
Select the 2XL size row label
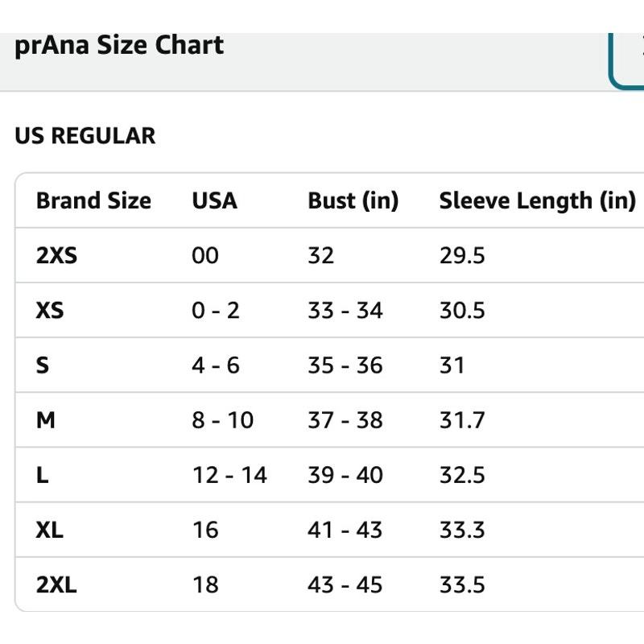(x=56, y=585)
